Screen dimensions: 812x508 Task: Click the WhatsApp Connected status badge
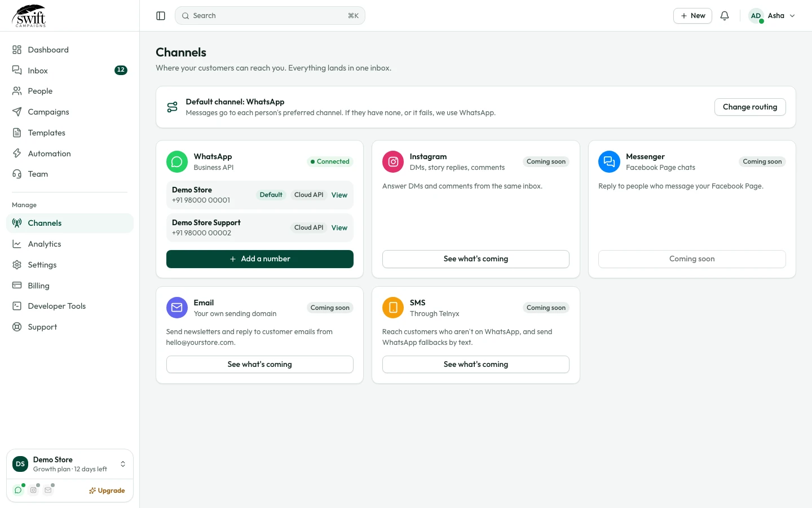pos(330,161)
